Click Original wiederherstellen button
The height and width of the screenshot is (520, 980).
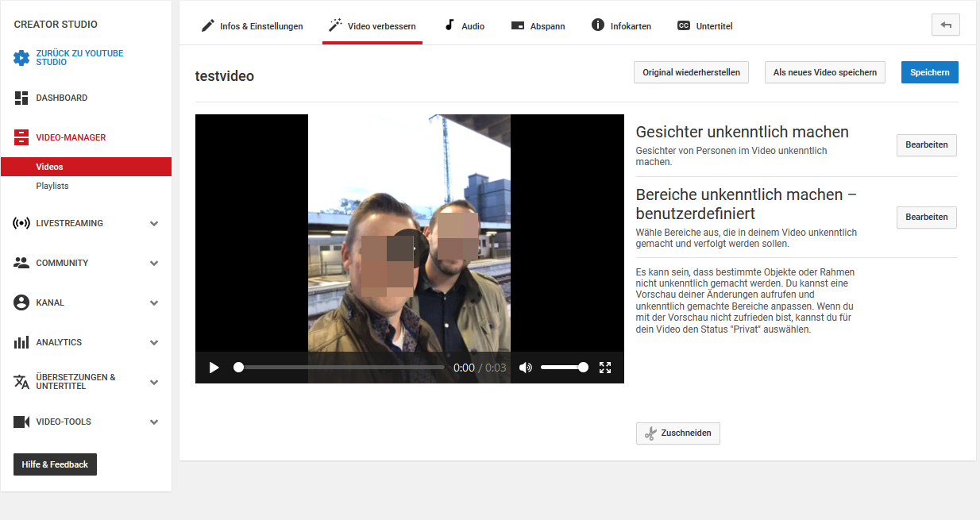click(x=692, y=72)
